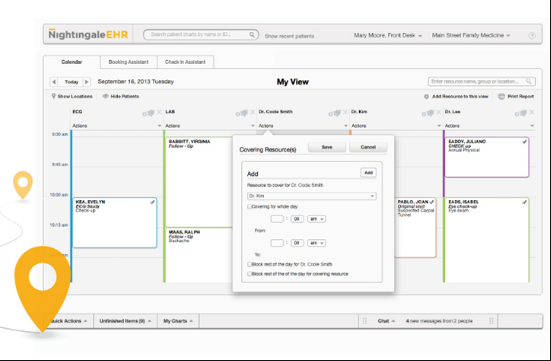Viewport: 551px width, 361px height.
Task: Check Covering for whole day box
Action: coord(249,207)
